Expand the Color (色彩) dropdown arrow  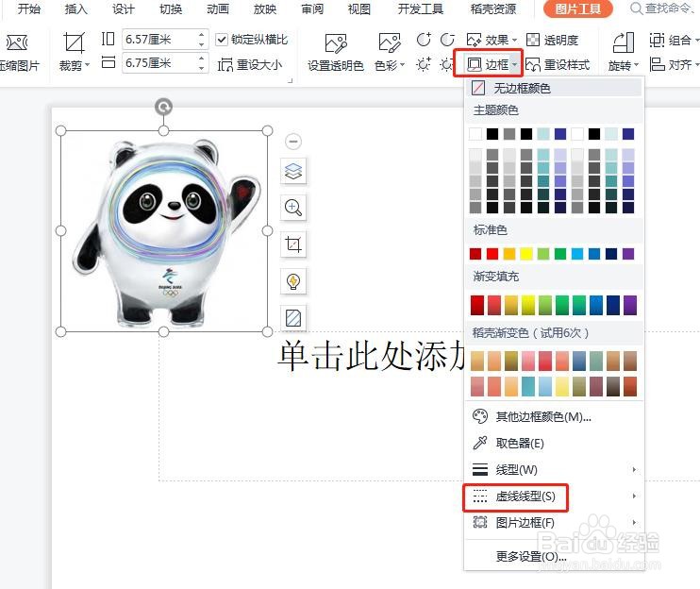click(402, 65)
